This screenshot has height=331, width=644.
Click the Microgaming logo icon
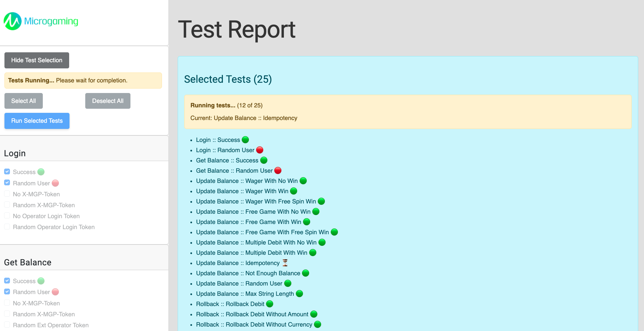coord(13,21)
